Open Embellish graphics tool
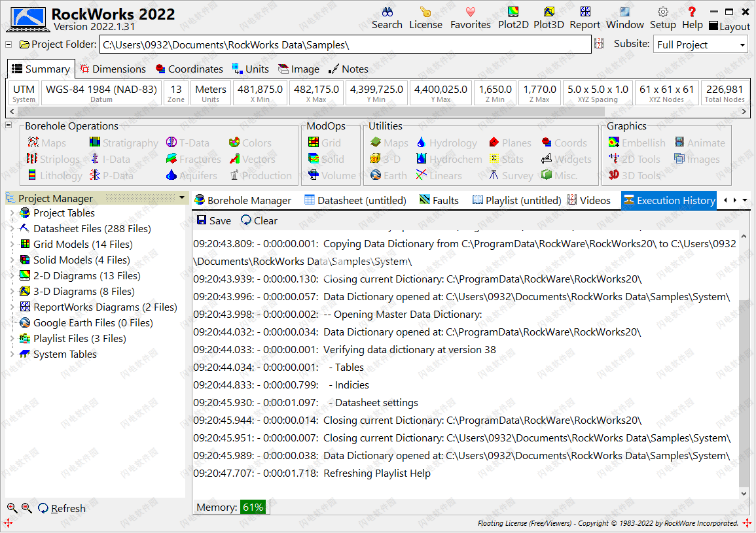 coord(637,143)
